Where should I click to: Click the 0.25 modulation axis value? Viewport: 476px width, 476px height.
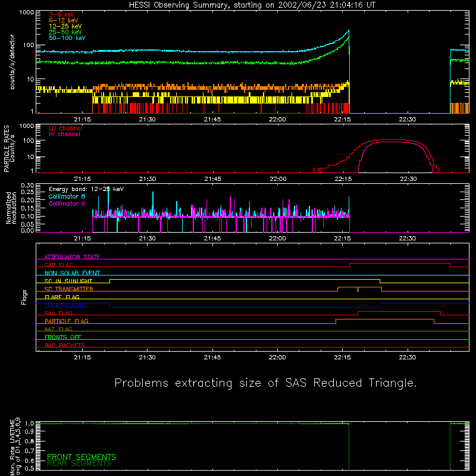tap(27, 192)
